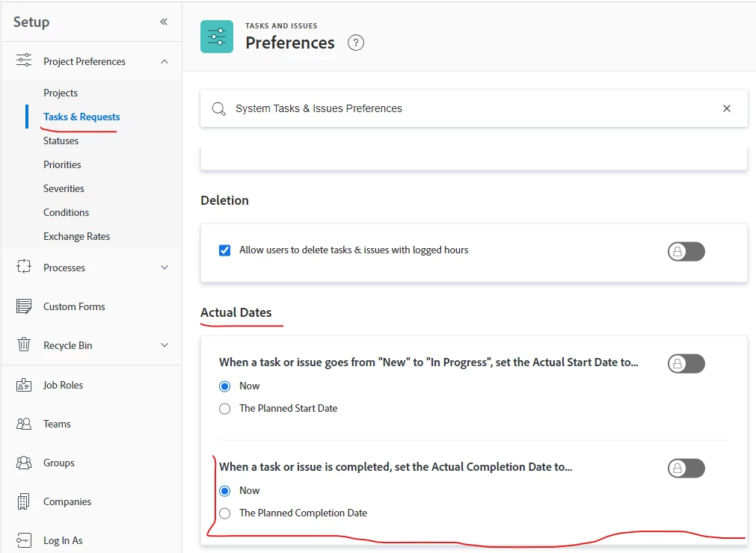Click the Companies building icon

24,501
